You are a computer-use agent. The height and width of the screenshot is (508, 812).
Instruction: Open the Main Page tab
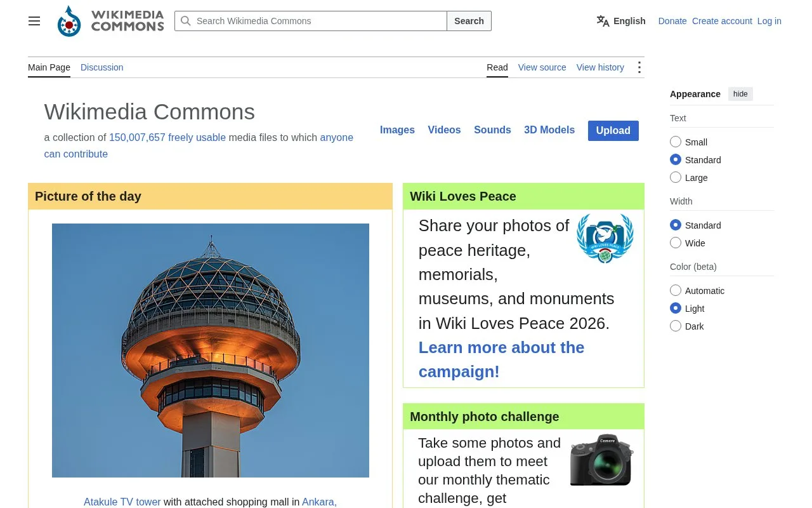click(x=49, y=67)
